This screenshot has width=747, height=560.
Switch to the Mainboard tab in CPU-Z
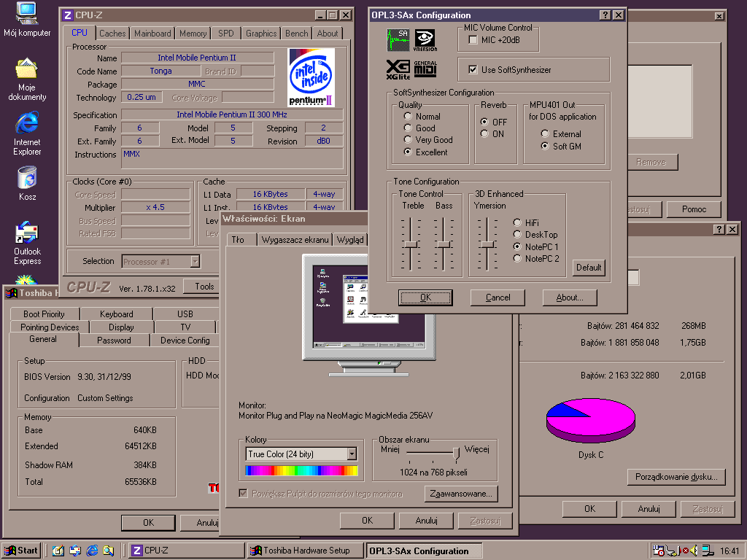click(152, 34)
